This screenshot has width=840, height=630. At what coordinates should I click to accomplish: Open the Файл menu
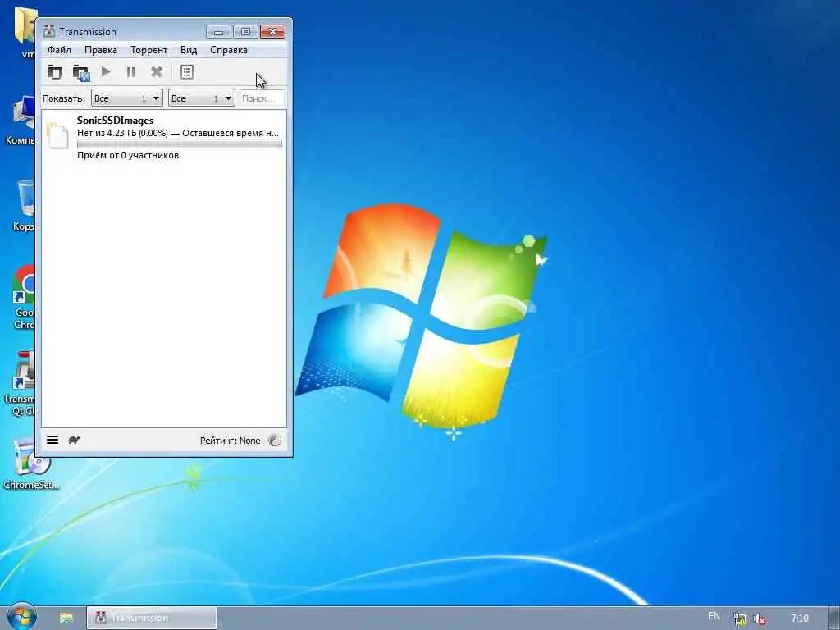click(x=59, y=50)
